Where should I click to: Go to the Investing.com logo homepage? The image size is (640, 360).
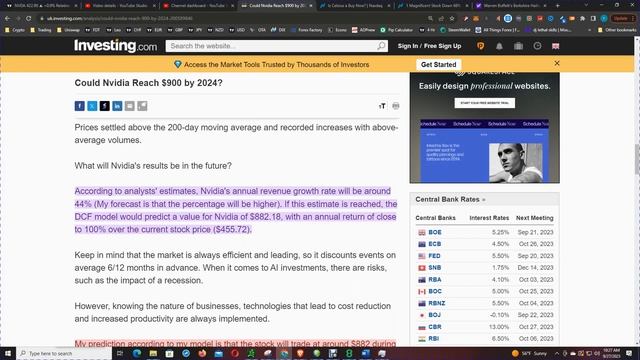coord(116,46)
